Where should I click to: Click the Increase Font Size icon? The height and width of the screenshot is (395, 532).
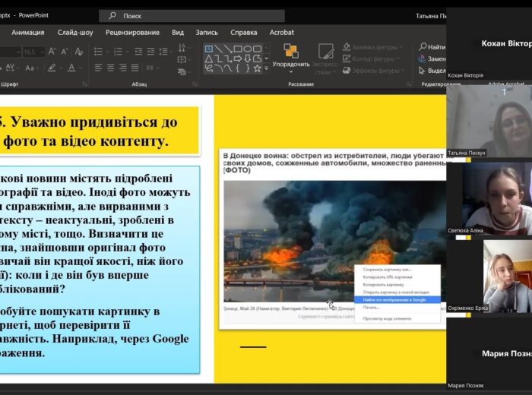52,52
